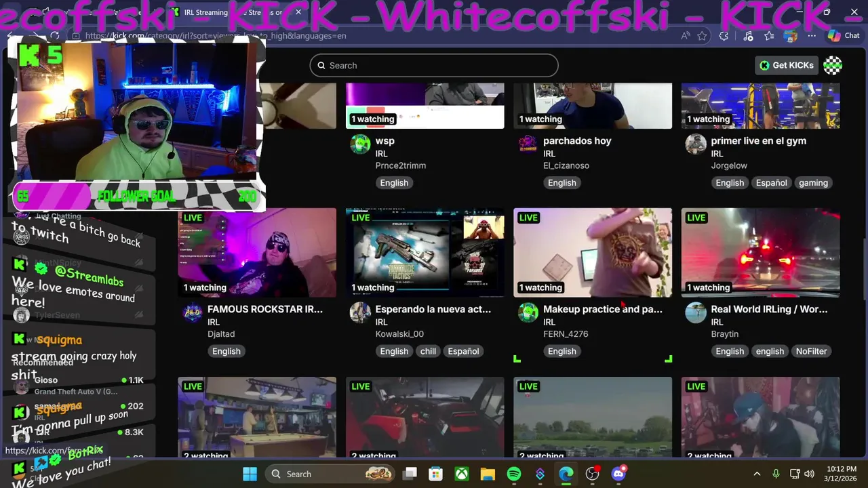Open browser Settings and more ellipsis
The width and height of the screenshot is (868, 488).
point(812,36)
